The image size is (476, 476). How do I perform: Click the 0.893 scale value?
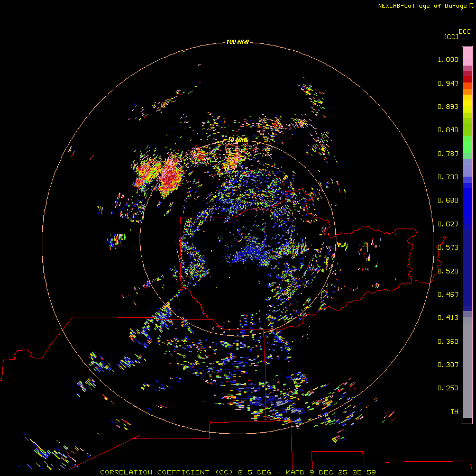click(448, 106)
